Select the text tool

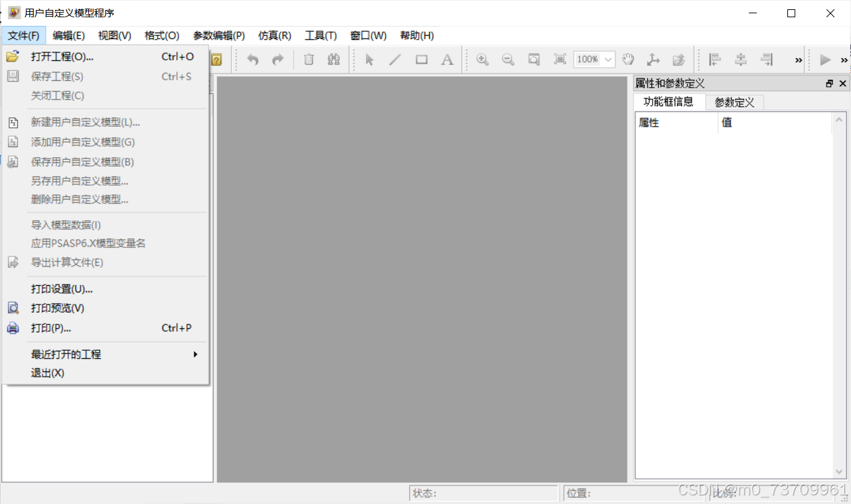tap(446, 59)
